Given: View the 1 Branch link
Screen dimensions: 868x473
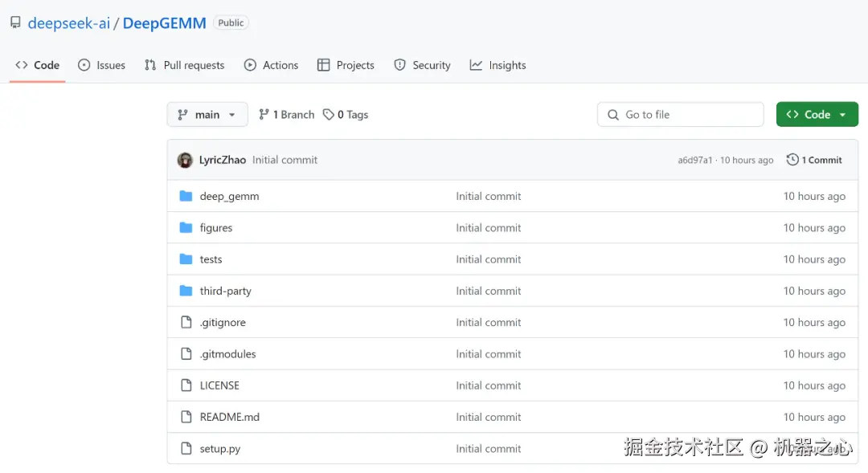Looking at the screenshot, I should 286,115.
